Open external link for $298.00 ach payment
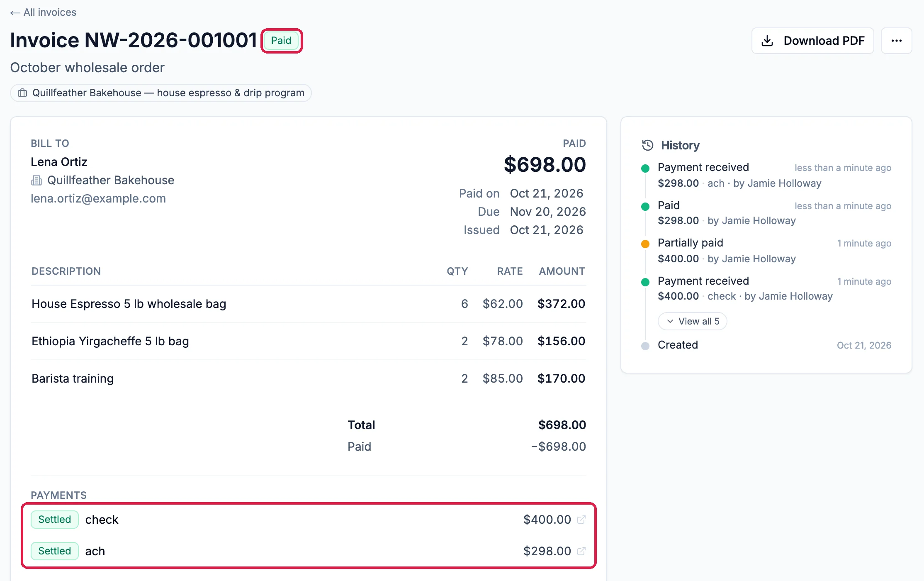This screenshot has height=581, width=924. coord(581,551)
